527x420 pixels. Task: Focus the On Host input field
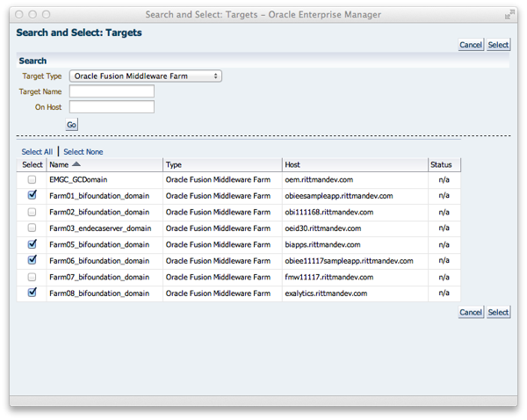click(112, 107)
